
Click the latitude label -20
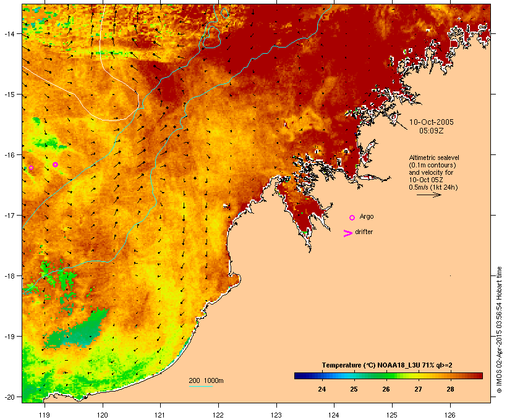[x=9, y=397]
